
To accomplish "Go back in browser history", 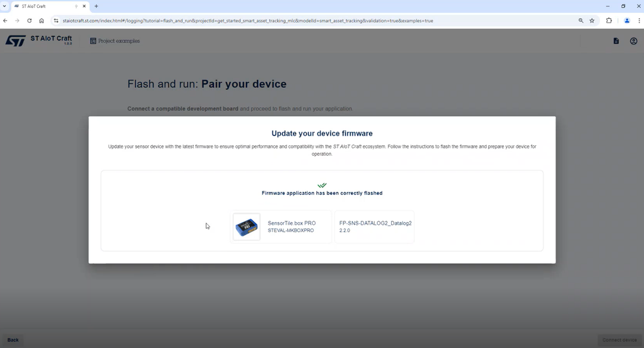I will point(5,21).
